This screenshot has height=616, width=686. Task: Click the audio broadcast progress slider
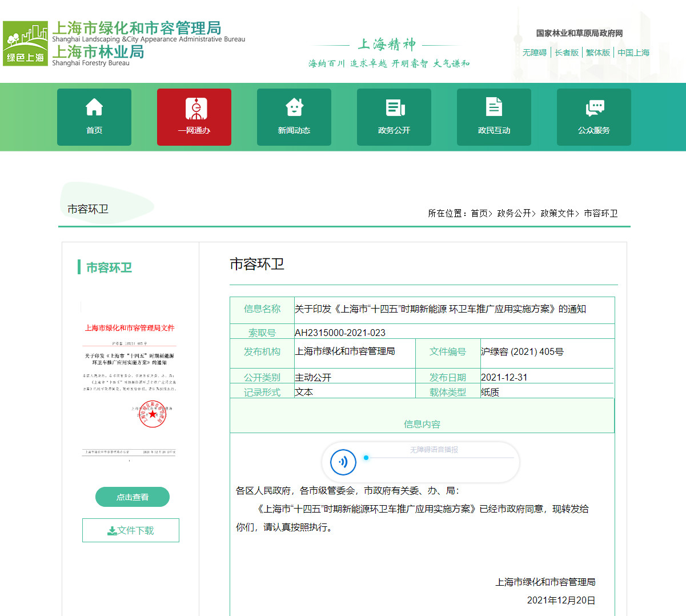[x=440, y=458]
